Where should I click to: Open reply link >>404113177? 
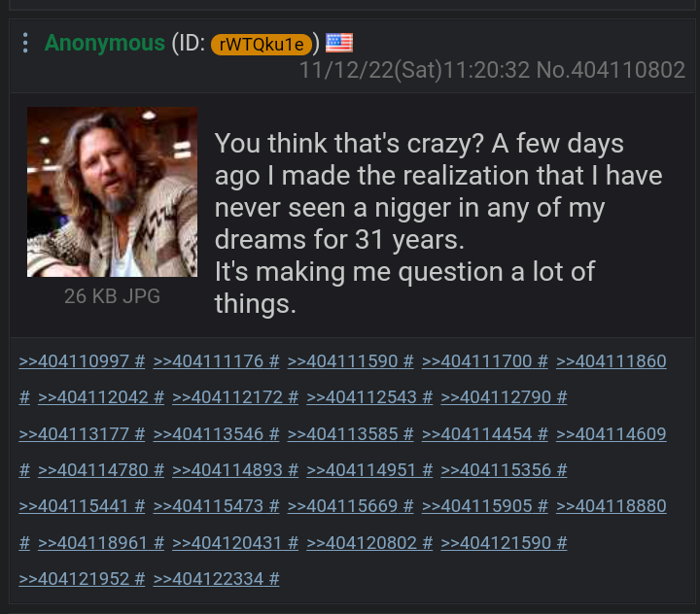(74, 433)
